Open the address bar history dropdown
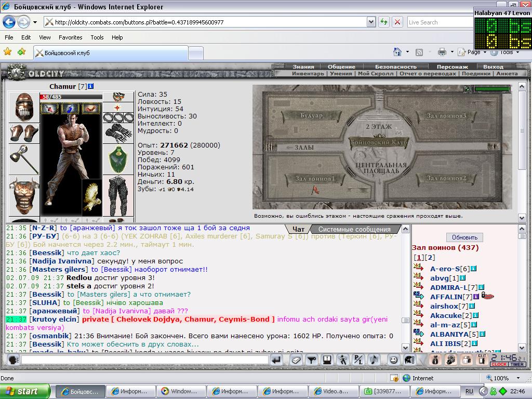Viewport: 532px width, 399px height. 371,22
